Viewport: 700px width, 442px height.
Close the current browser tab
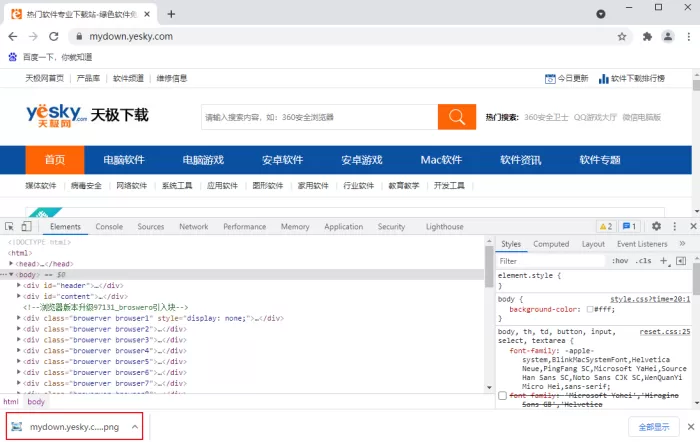(147, 14)
